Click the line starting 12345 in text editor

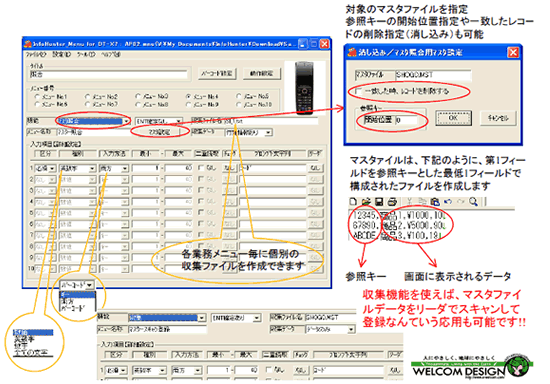click(x=398, y=215)
